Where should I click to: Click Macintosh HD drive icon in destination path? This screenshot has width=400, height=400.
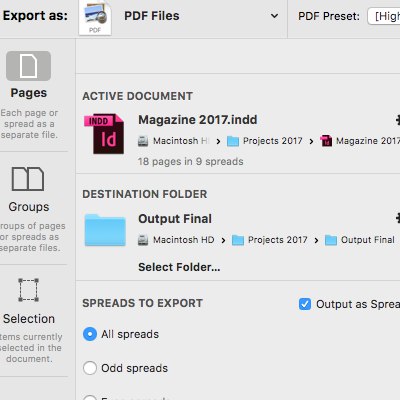coord(143,240)
